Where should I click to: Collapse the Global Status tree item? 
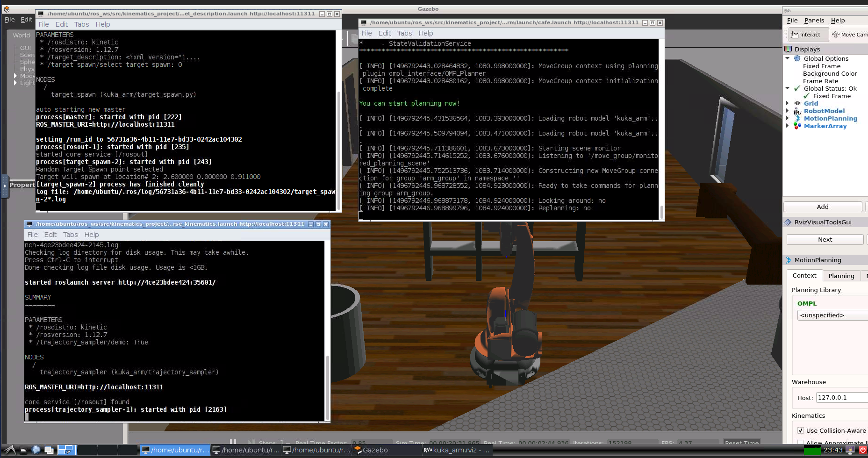(x=788, y=88)
